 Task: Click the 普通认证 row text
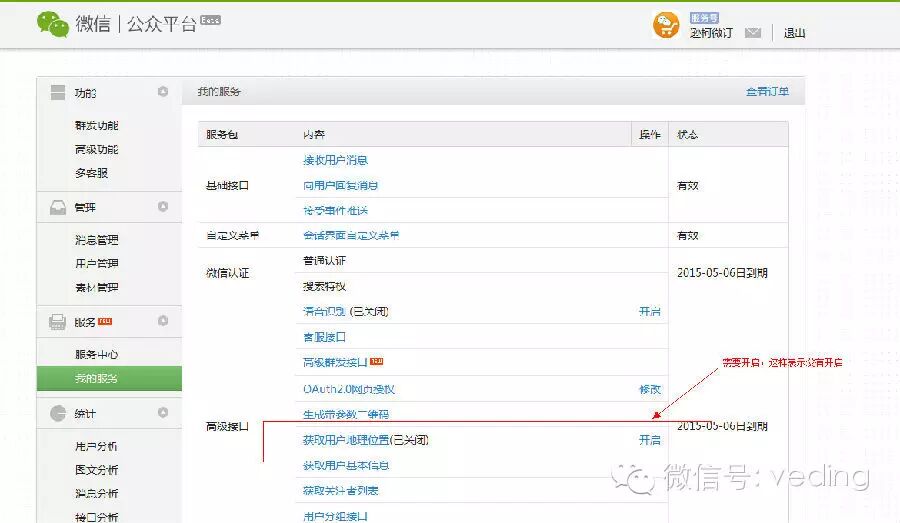pyautogui.click(x=324, y=261)
